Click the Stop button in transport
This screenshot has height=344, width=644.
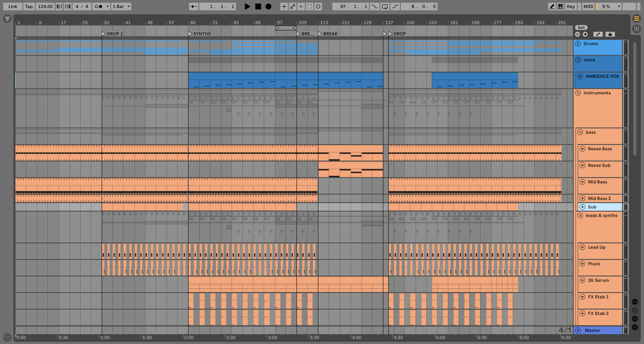coord(258,6)
